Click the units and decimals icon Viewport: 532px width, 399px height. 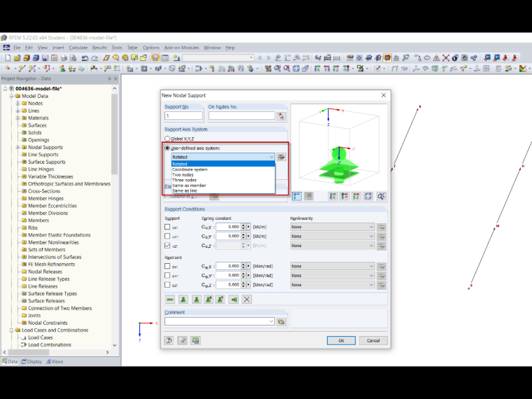(195, 340)
